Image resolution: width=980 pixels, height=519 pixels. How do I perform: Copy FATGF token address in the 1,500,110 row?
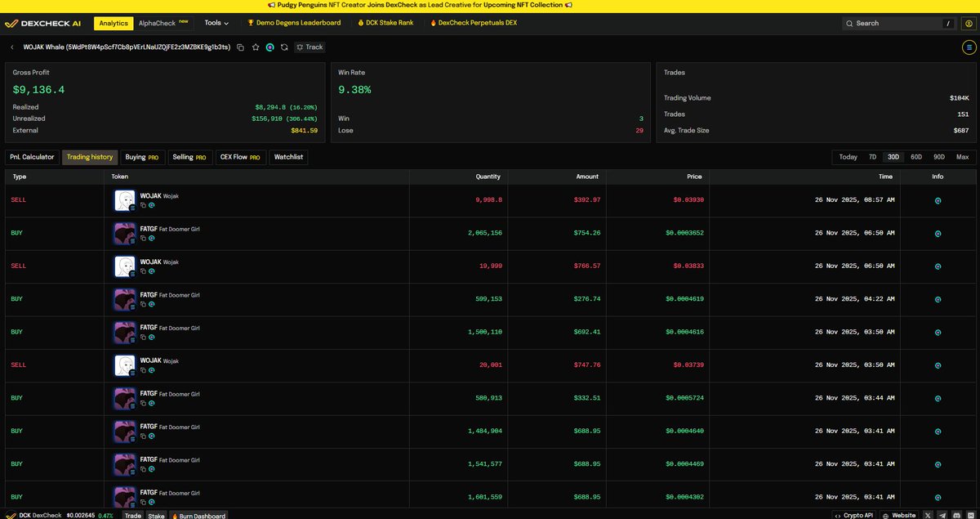[x=143, y=337]
